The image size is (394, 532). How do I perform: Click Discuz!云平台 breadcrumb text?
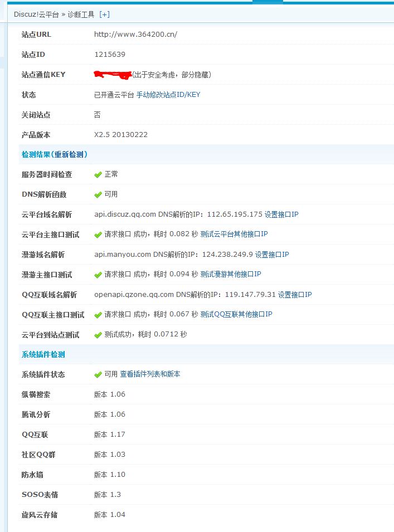[x=36, y=14]
